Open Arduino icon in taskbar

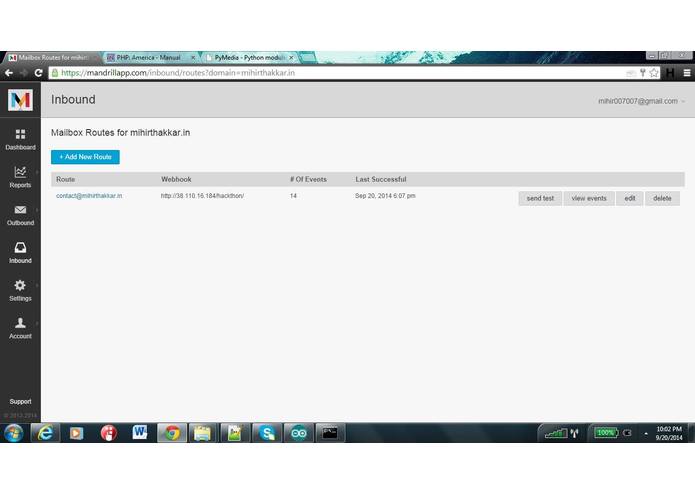299,433
